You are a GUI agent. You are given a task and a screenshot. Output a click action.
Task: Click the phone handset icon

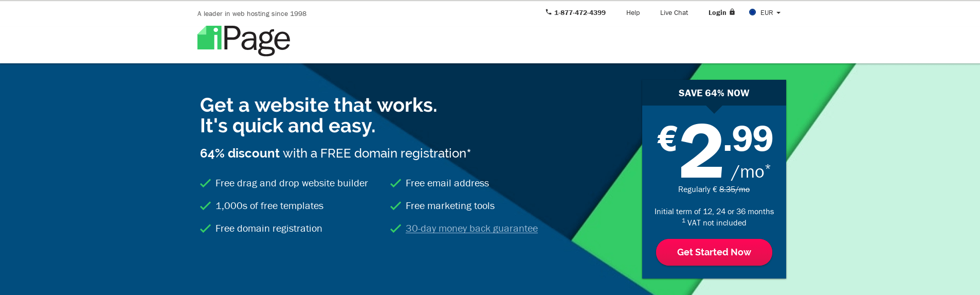(x=549, y=12)
